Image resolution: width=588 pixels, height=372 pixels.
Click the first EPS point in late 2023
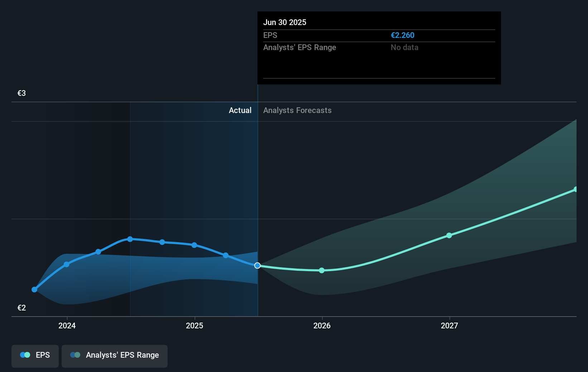pos(34,289)
